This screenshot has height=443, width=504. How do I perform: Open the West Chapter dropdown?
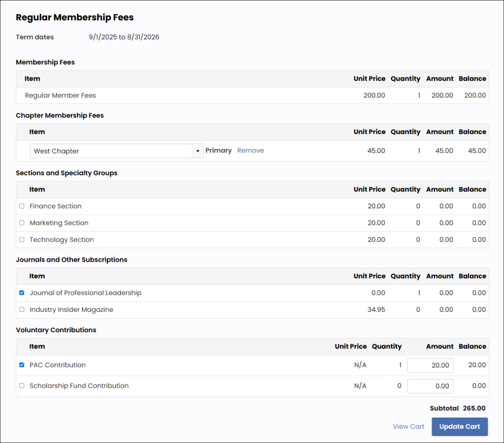point(111,151)
